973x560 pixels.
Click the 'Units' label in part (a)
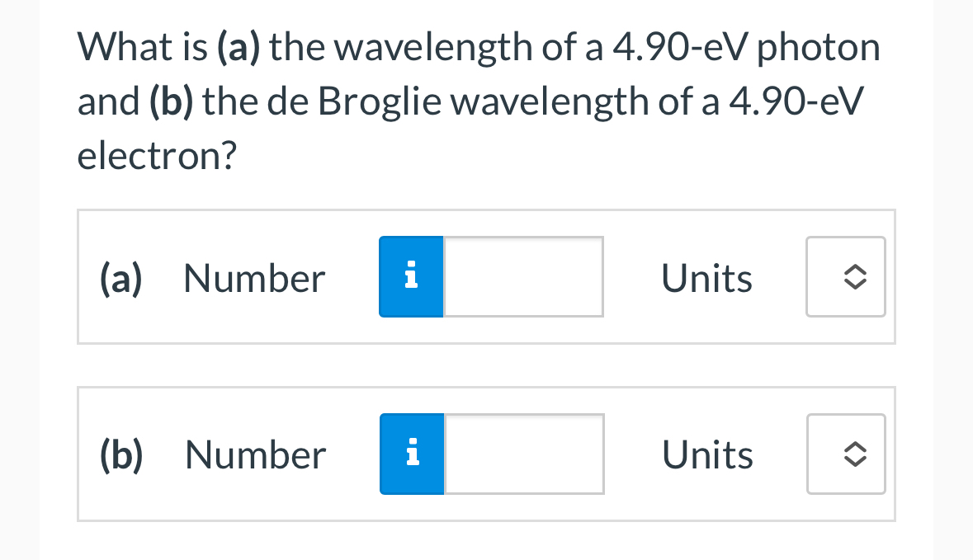706,277
